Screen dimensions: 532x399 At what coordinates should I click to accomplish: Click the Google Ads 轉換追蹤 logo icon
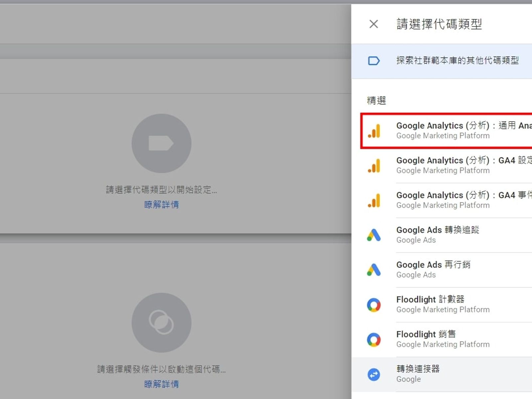[374, 235]
